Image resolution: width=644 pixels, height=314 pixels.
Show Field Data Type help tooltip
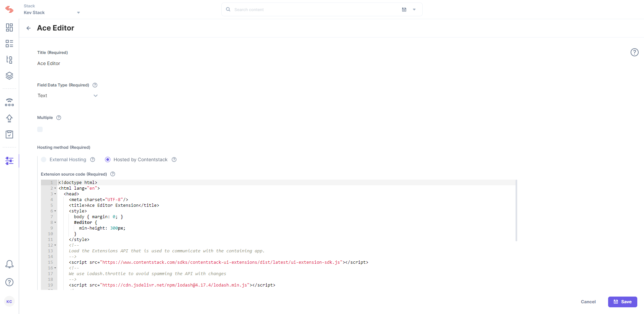click(95, 85)
